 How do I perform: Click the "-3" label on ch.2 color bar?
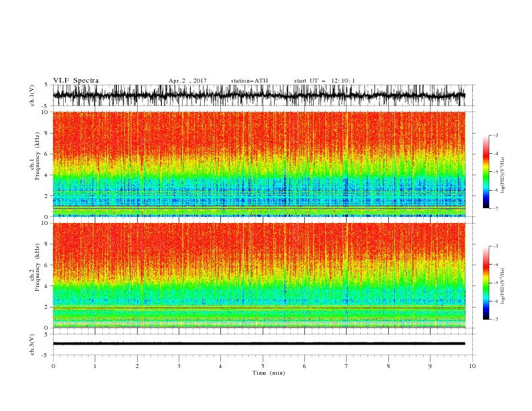pos(495,246)
